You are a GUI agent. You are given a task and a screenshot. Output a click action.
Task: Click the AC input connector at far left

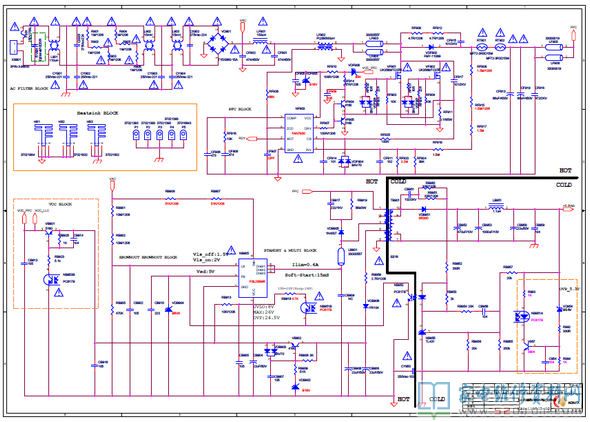(14, 47)
